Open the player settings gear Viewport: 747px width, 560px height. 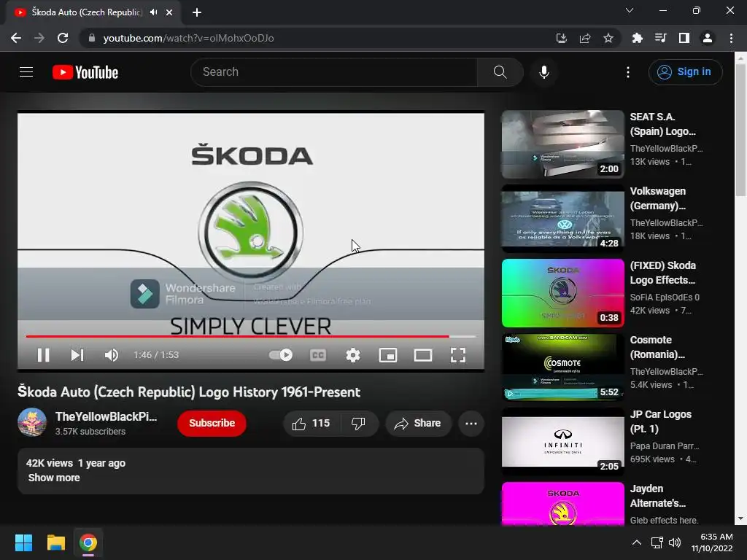(353, 355)
